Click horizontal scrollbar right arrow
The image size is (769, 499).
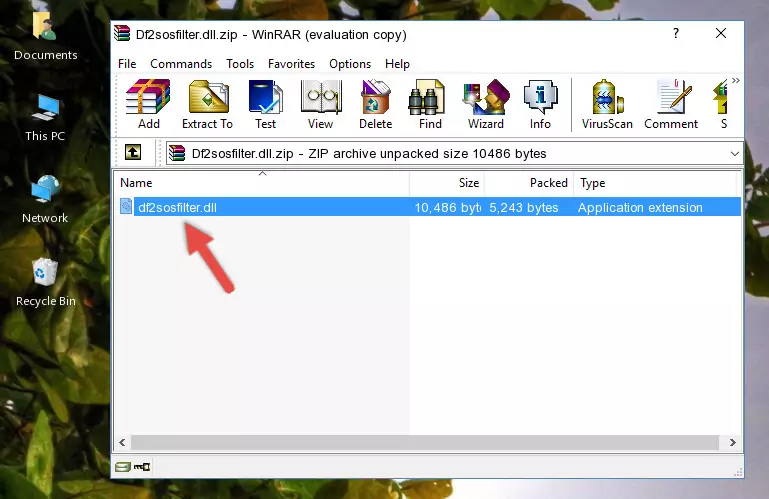coord(733,442)
